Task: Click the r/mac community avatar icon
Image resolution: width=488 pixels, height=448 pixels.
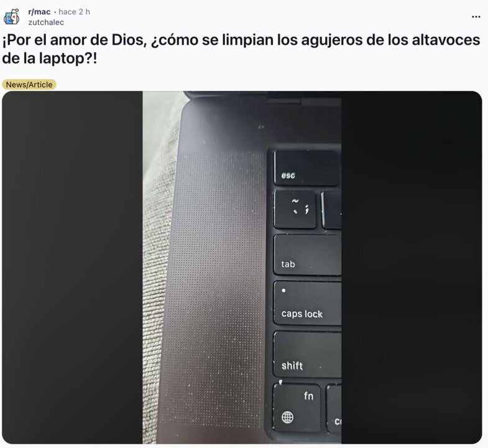Action: pos(12,17)
